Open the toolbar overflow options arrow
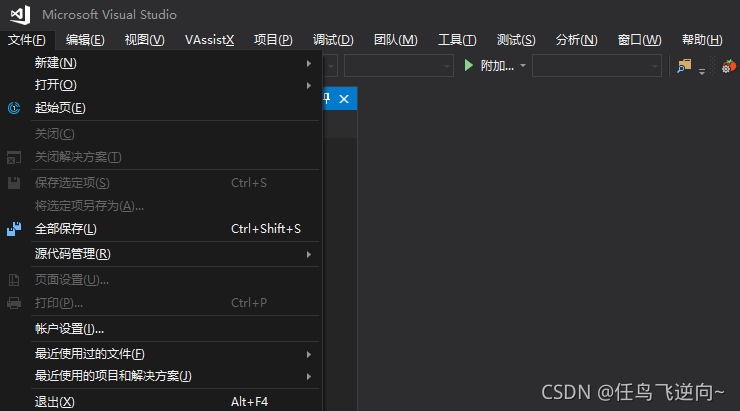The height and width of the screenshot is (411, 740). click(702, 71)
